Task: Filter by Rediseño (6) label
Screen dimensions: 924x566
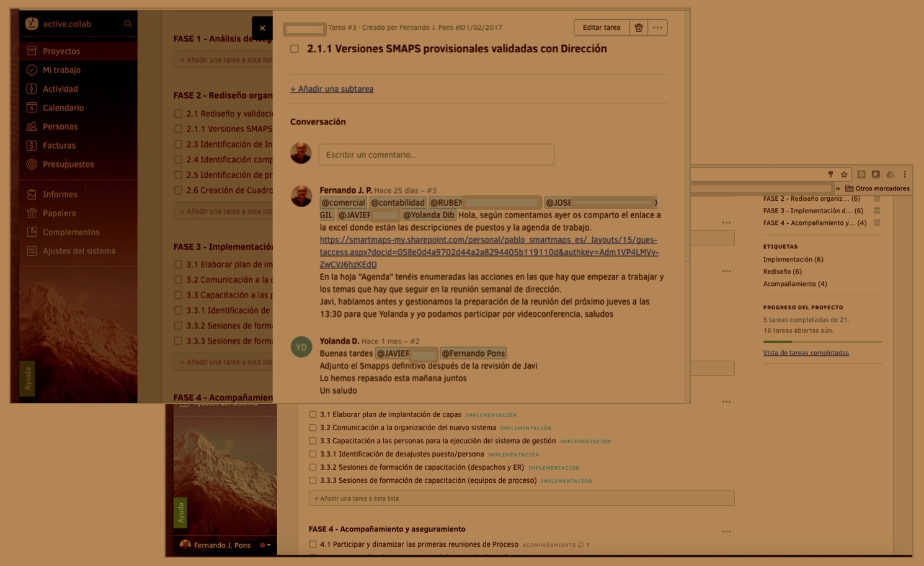Action: tap(783, 272)
